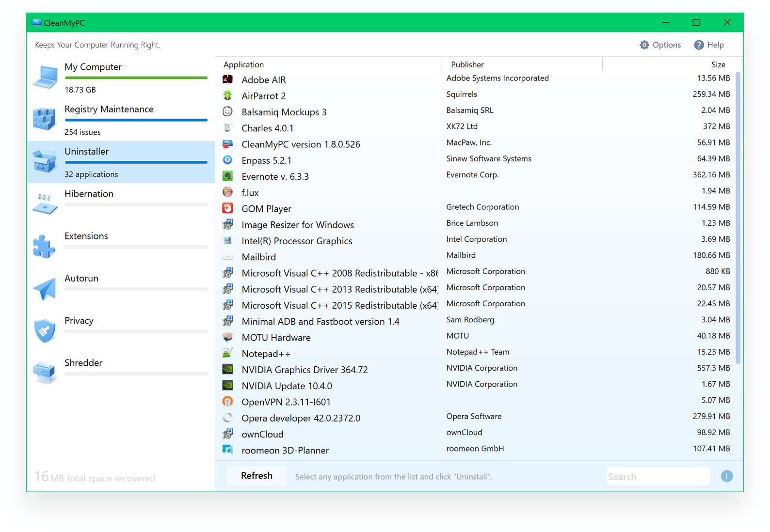Click the Notepad++ icon

[227, 353]
